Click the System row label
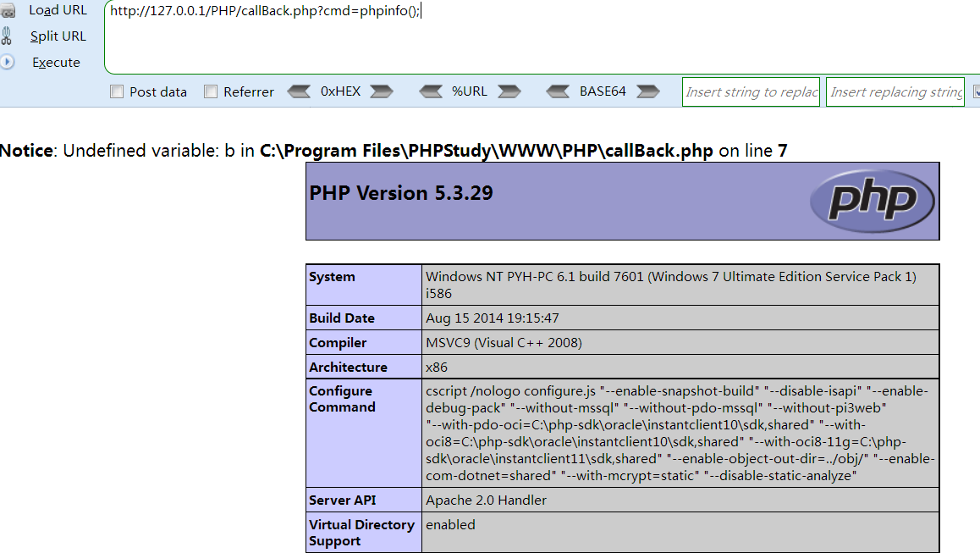 click(332, 276)
